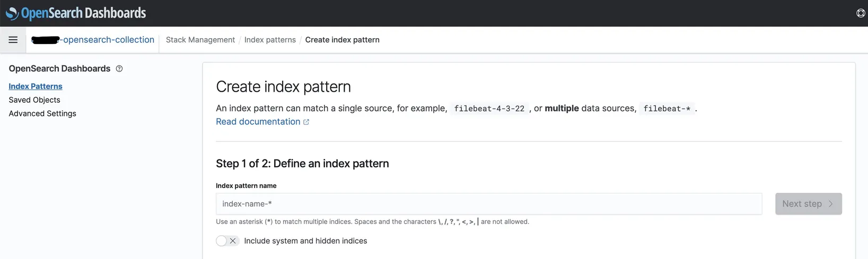Click the Index pattern name label

point(246,186)
